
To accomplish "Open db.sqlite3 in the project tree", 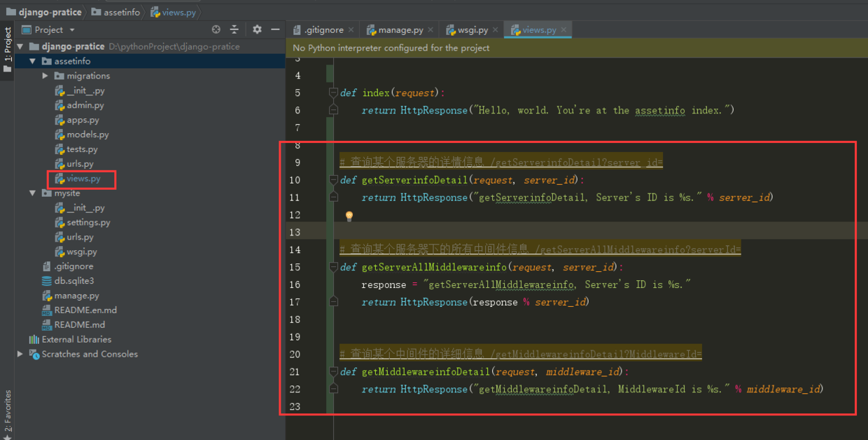I will click(73, 281).
